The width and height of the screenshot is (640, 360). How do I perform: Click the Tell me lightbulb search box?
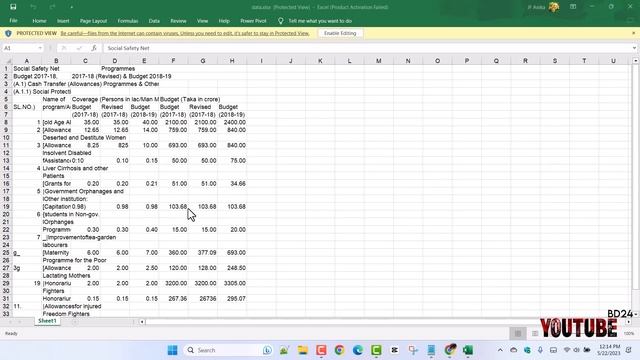coord(315,21)
